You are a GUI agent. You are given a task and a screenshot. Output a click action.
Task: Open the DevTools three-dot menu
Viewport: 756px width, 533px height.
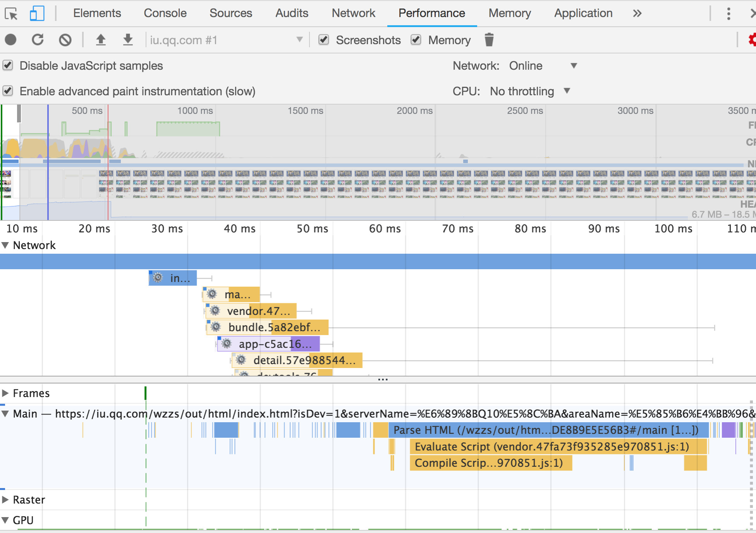pos(729,14)
